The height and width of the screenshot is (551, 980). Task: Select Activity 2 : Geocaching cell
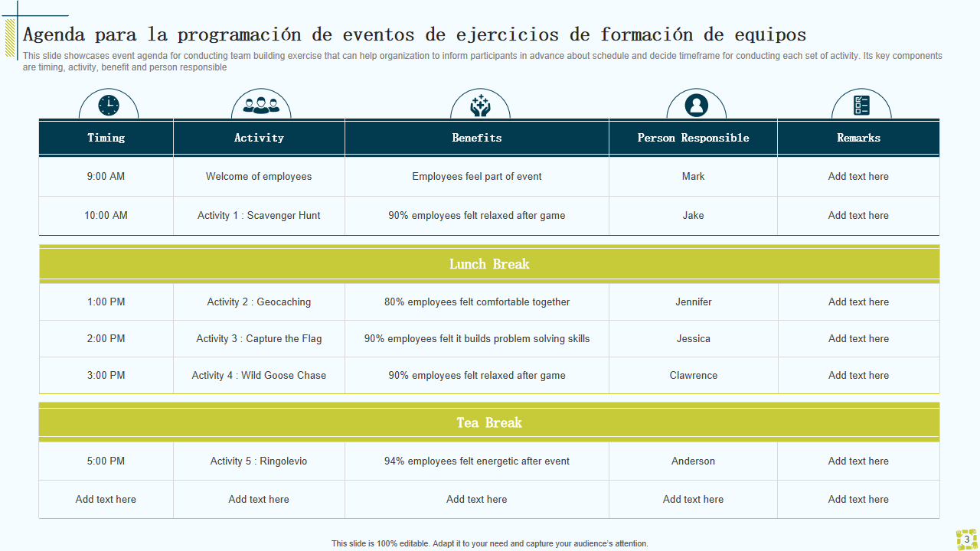(259, 302)
